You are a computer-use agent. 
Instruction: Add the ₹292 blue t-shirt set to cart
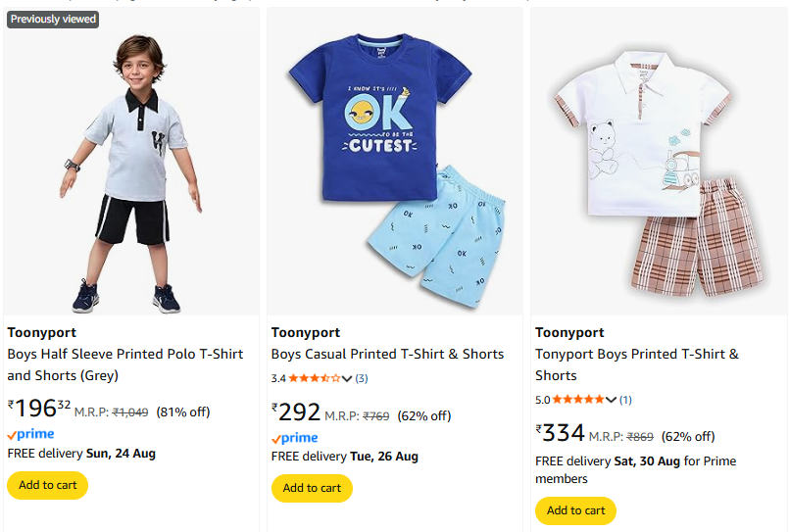click(x=312, y=488)
